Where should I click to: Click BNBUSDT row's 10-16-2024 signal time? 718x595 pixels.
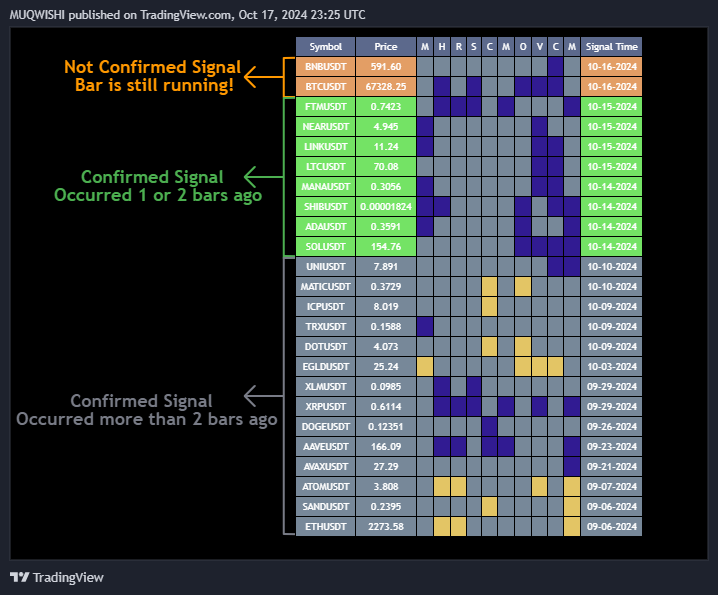(x=611, y=66)
